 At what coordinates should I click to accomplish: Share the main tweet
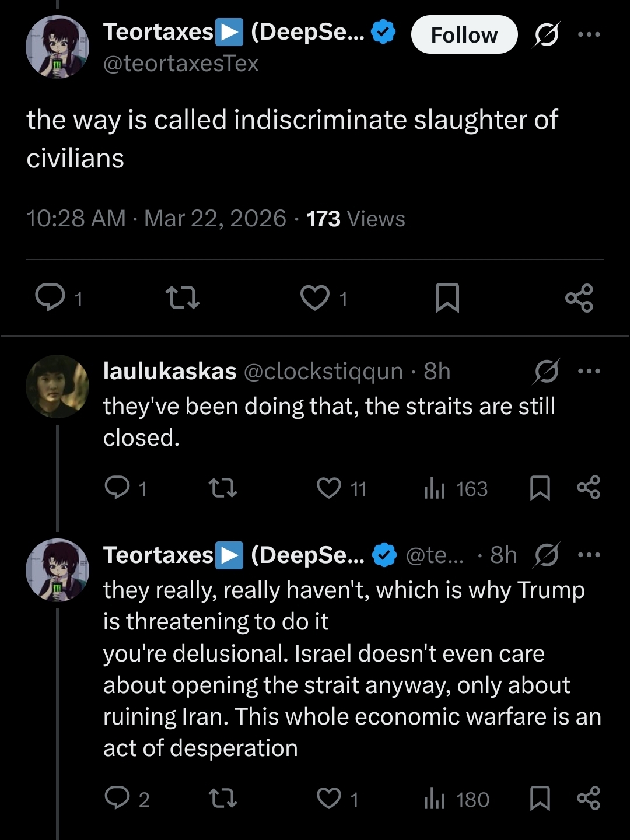point(579,297)
